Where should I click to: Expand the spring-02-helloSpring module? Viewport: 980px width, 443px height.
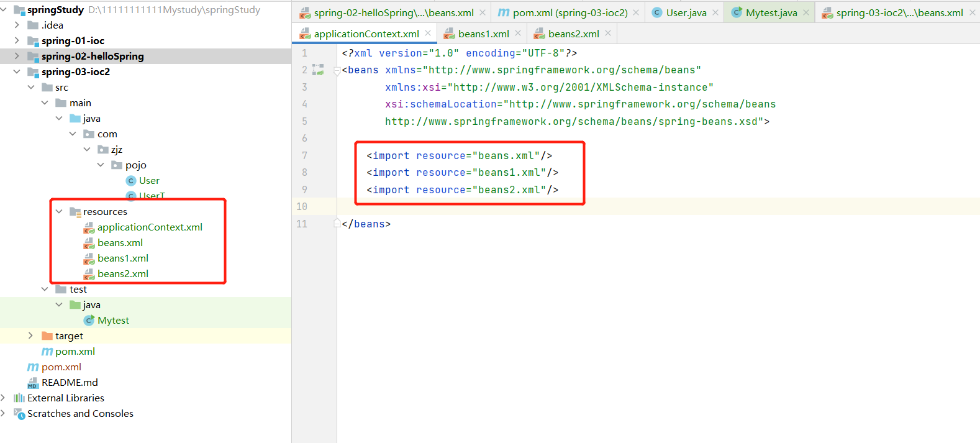(x=17, y=57)
